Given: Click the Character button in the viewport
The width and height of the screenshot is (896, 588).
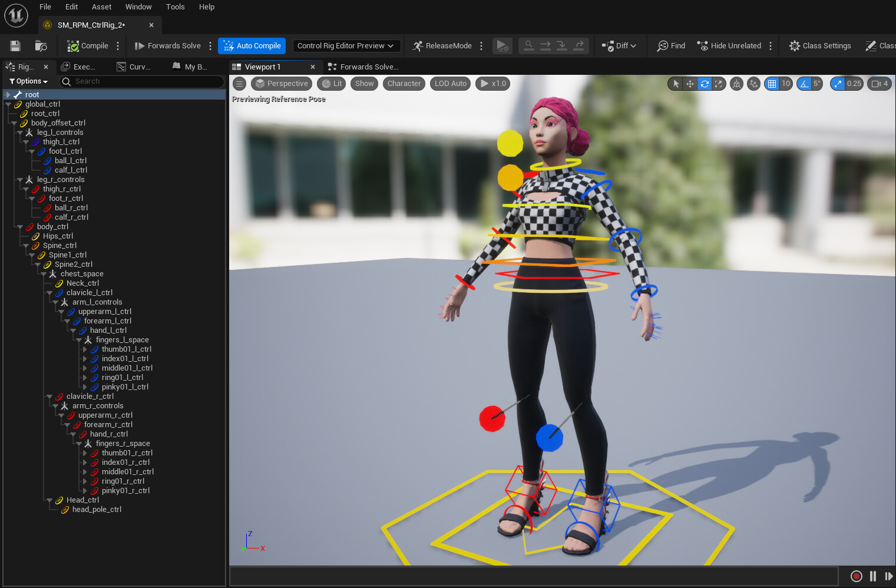Looking at the screenshot, I should tap(404, 84).
